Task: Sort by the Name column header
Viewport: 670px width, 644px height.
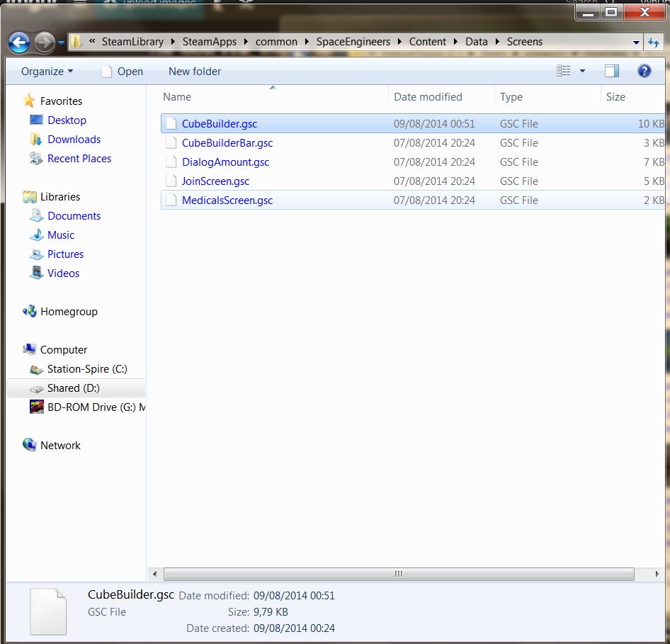Action: coord(273,97)
